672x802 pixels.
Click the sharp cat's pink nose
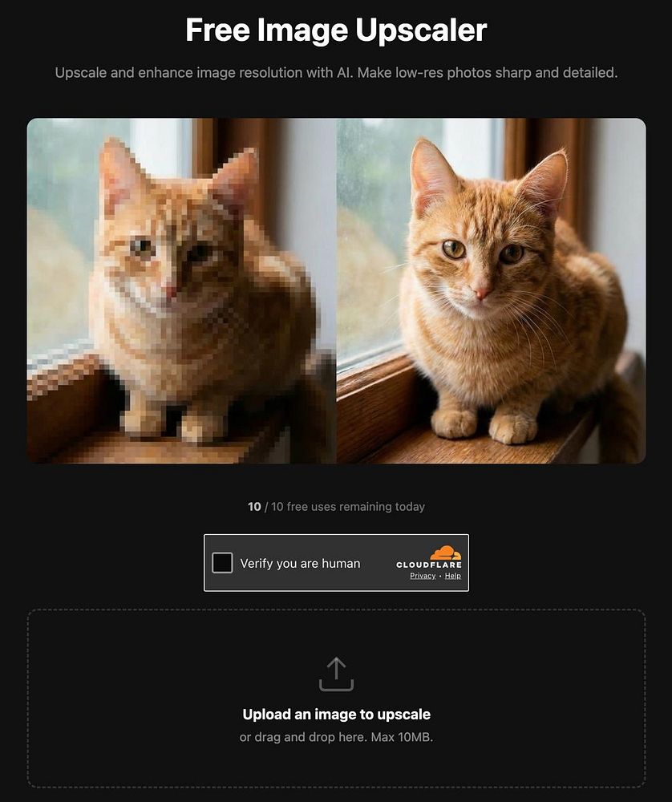click(x=481, y=293)
